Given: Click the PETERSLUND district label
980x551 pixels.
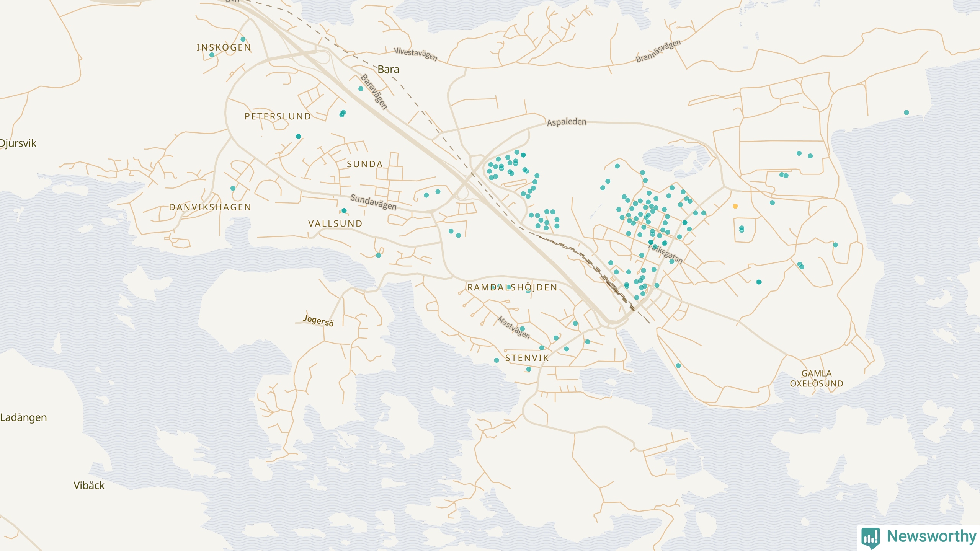Looking at the screenshot, I should [278, 116].
